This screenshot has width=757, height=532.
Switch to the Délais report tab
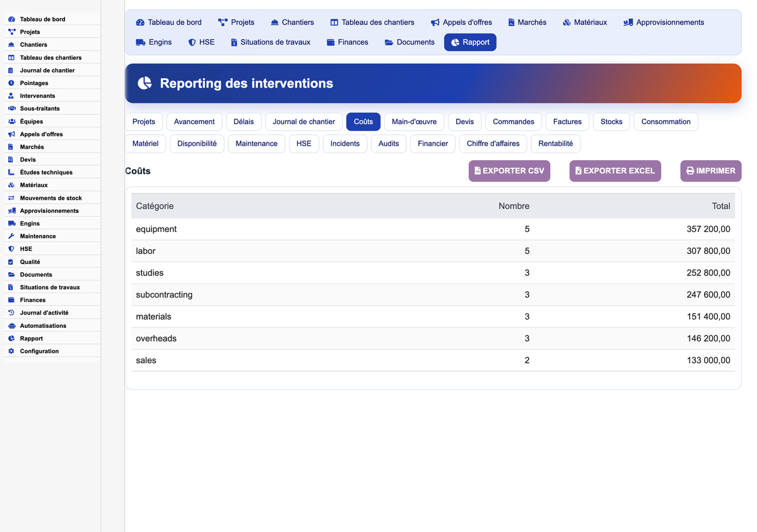point(244,122)
